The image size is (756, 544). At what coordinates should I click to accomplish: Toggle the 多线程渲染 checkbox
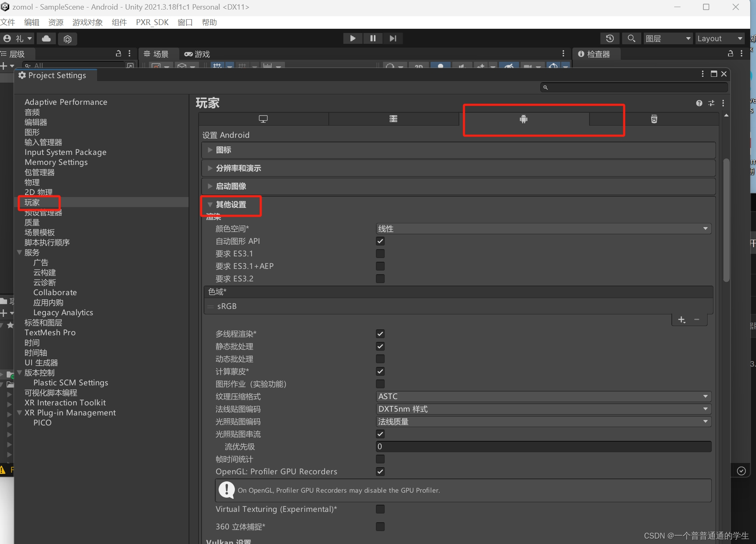[380, 334]
